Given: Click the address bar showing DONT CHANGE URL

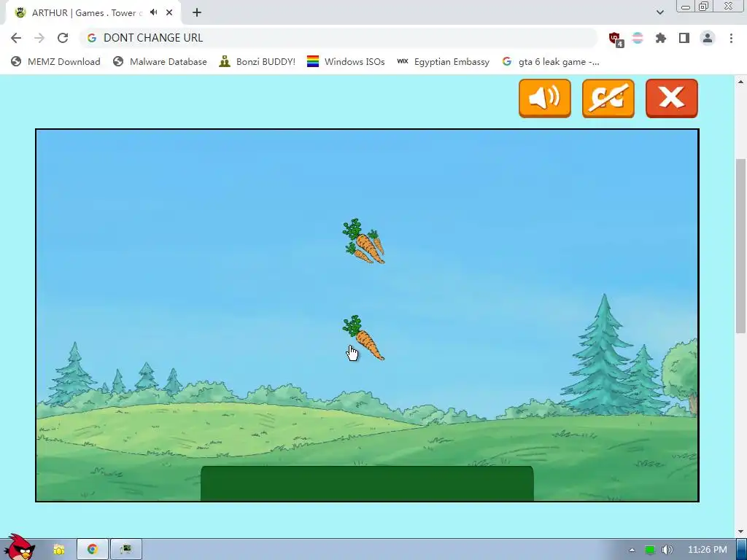Looking at the screenshot, I should (x=338, y=38).
